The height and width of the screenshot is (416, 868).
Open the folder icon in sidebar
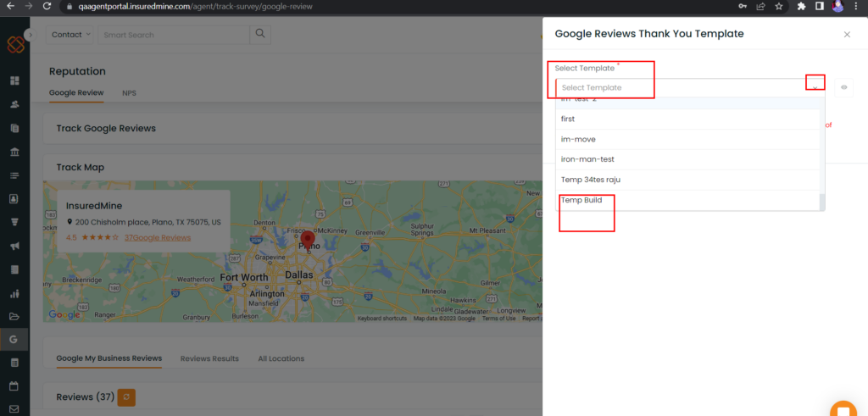[x=15, y=317]
